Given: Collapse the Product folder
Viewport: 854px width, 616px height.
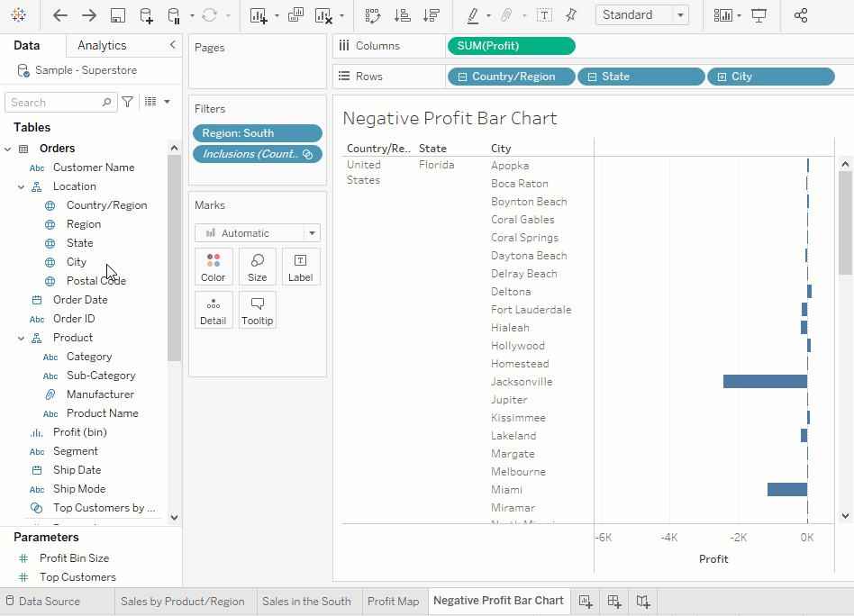Looking at the screenshot, I should tap(21, 338).
